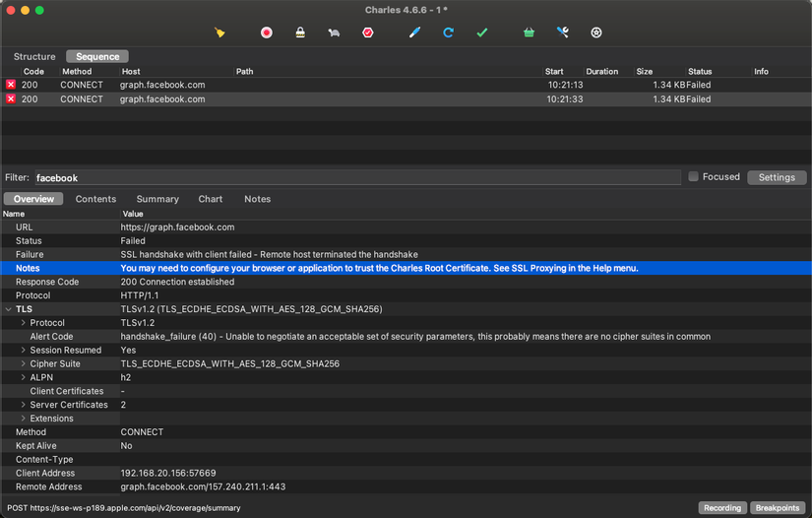Click the Breakpoints status button

[x=778, y=507]
